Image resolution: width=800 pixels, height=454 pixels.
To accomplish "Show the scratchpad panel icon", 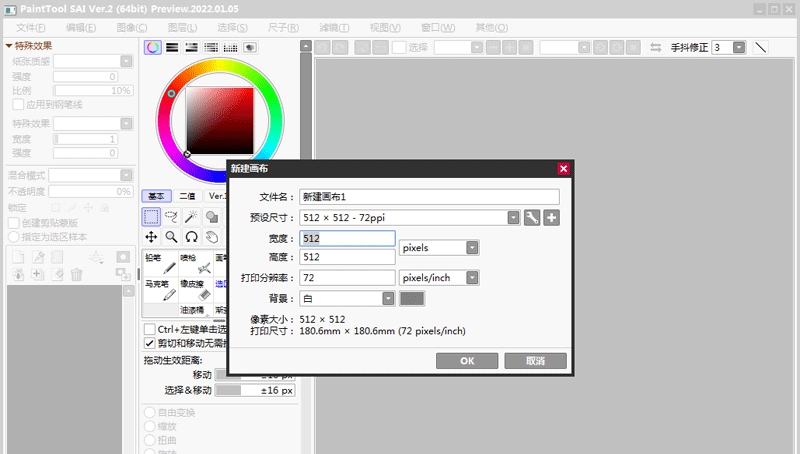I will 249,47.
